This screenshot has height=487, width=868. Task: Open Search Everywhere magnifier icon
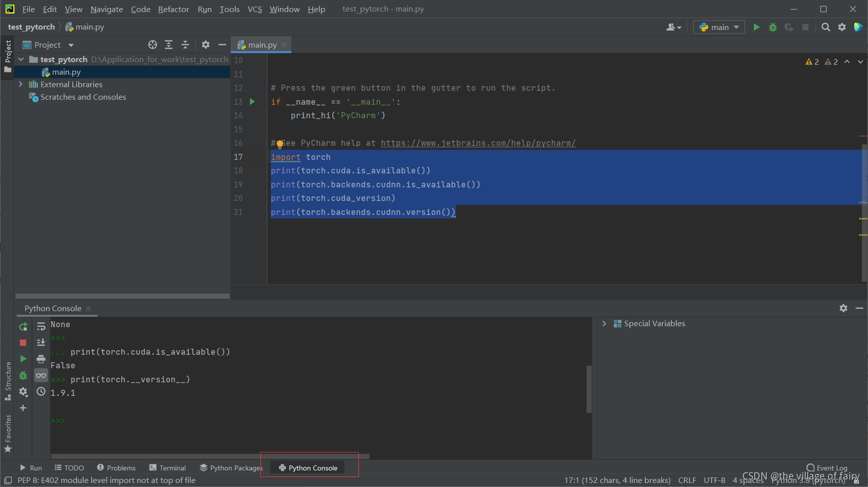point(826,27)
